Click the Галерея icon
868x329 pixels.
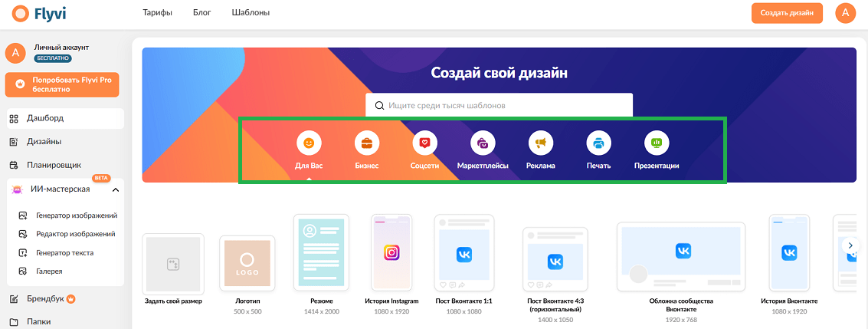23,271
